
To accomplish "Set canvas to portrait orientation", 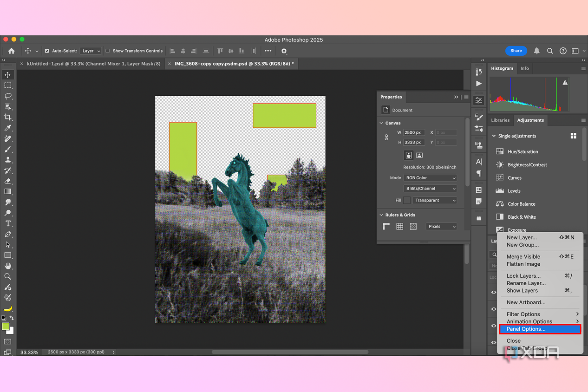I will tap(409, 155).
